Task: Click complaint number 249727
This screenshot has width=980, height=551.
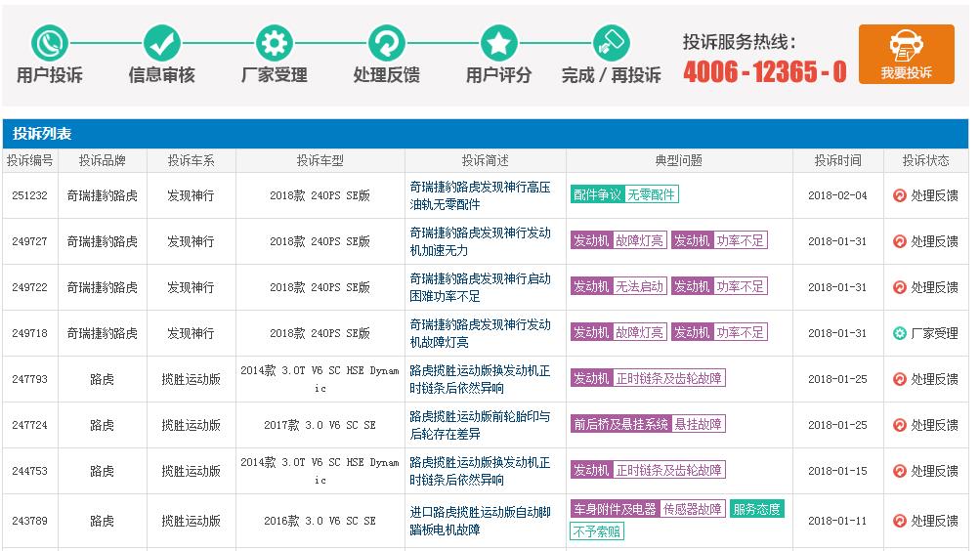Action: [x=29, y=241]
